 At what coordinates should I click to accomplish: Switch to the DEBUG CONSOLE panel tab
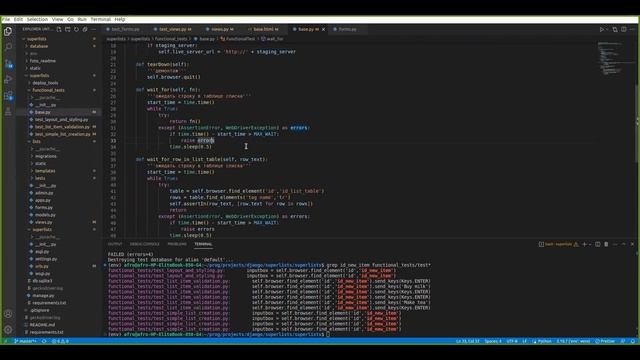pyautogui.click(x=144, y=244)
